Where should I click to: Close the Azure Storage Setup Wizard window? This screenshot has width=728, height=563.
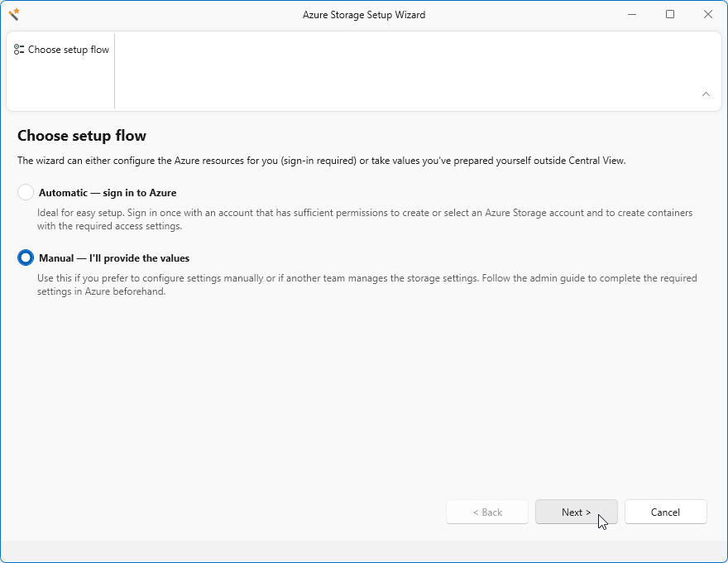click(707, 14)
